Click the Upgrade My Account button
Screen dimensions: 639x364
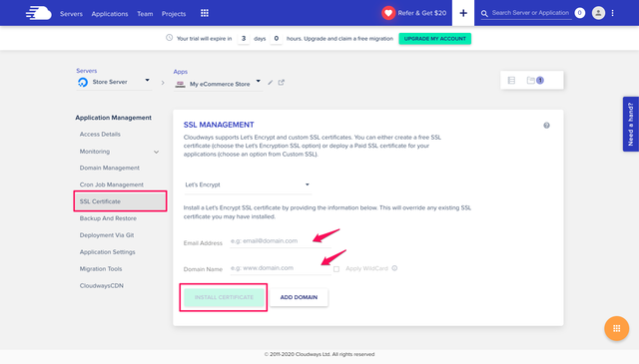(435, 39)
